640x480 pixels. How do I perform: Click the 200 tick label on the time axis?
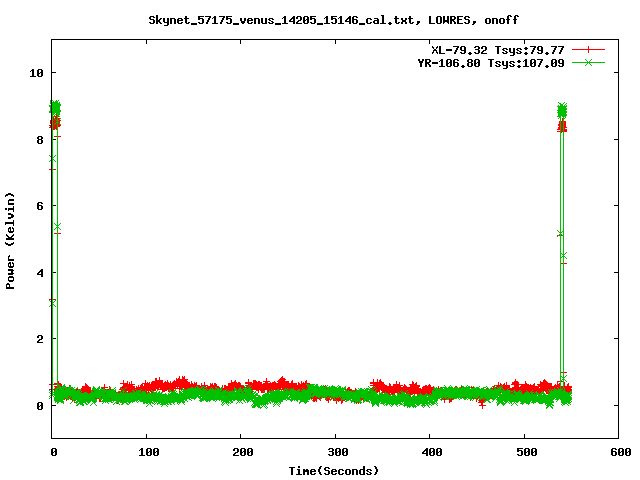(240, 452)
